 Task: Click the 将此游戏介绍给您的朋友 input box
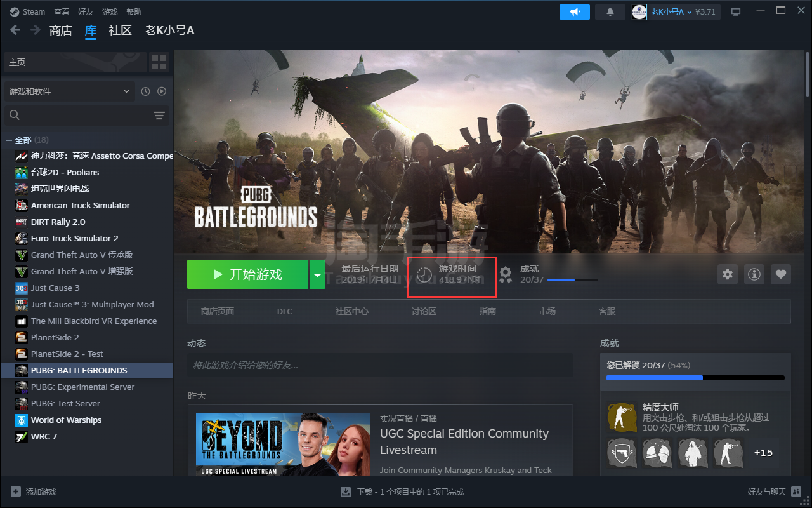click(380, 365)
